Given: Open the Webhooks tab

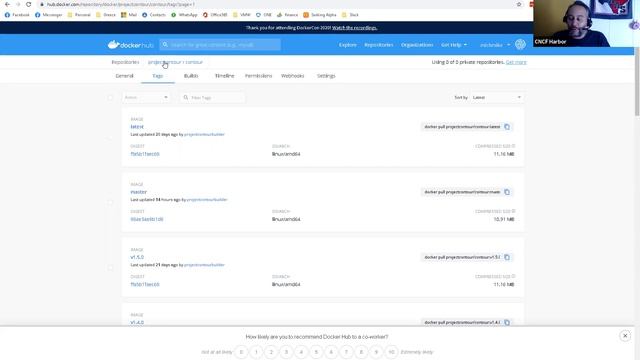Looking at the screenshot, I should pyautogui.click(x=293, y=76).
